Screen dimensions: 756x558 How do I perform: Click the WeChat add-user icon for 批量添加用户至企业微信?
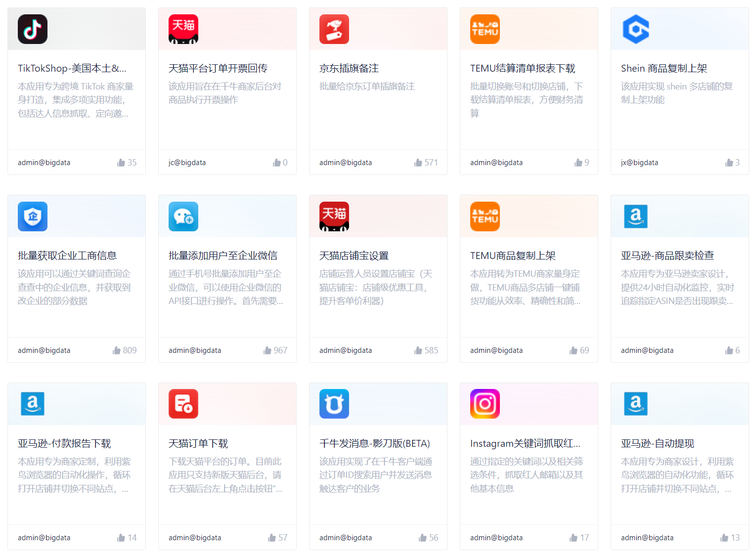[x=183, y=216]
